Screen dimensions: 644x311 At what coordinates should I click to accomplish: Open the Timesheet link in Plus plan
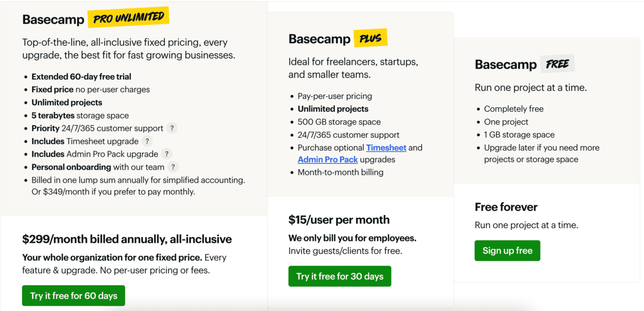click(x=386, y=148)
